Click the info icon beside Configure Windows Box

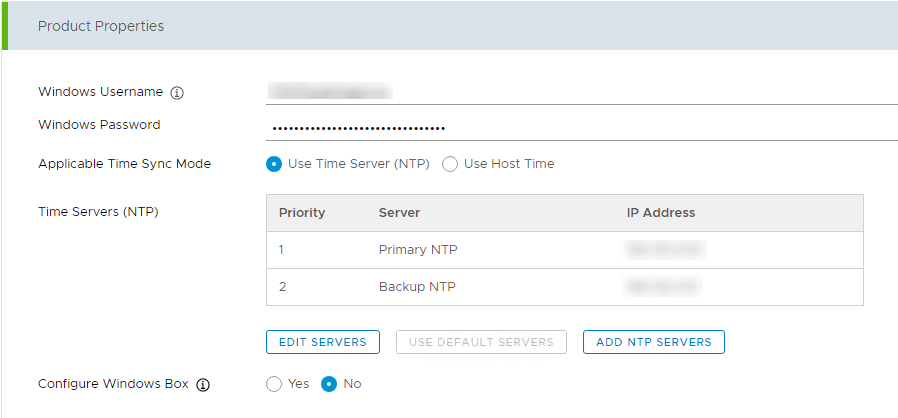(203, 384)
